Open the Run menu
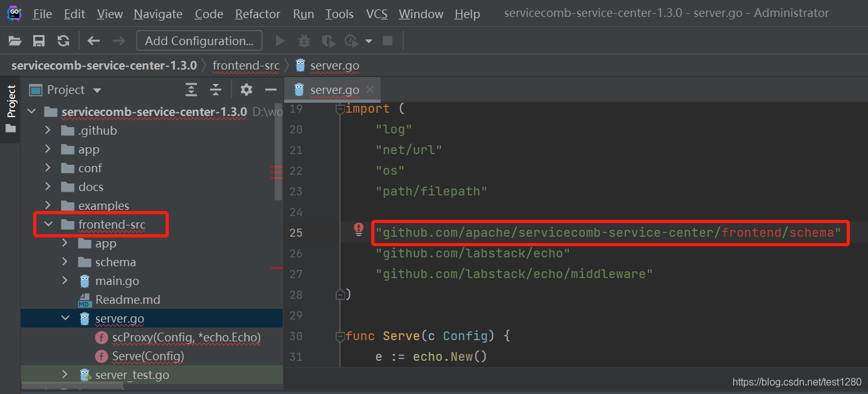 [304, 13]
